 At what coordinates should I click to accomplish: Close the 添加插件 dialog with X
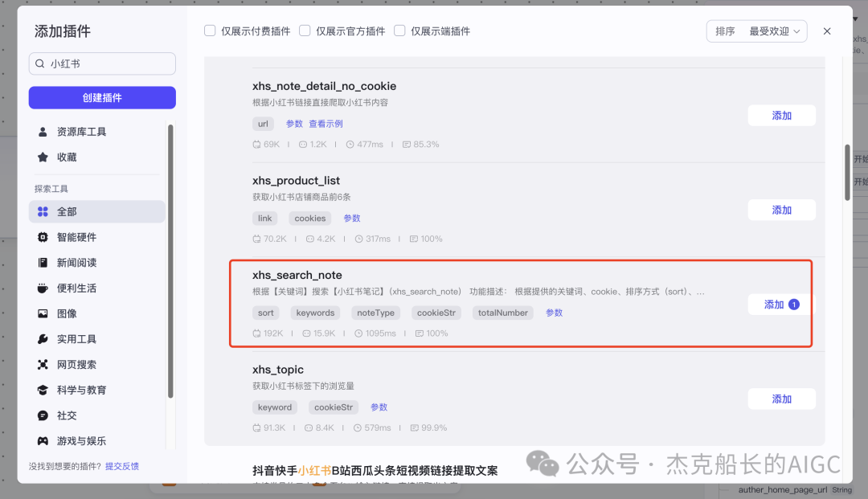(826, 31)
